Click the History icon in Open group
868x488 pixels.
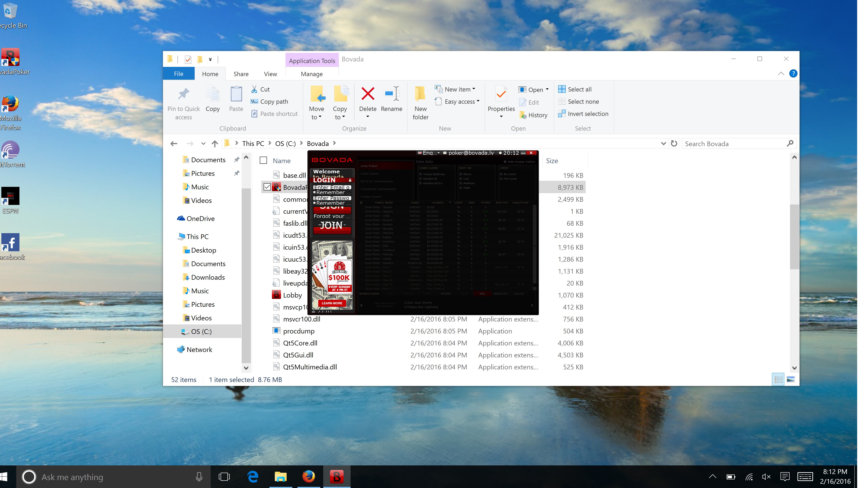coord(523,115)
